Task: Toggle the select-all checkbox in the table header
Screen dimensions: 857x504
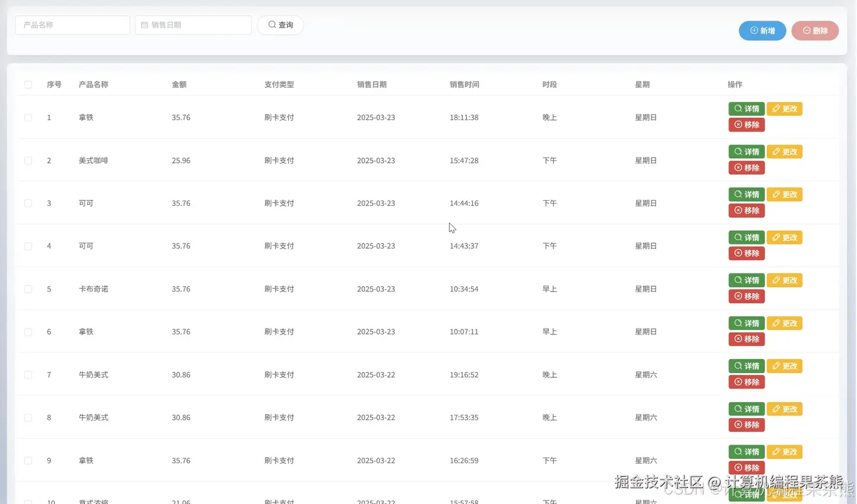Action: click(28, 84)
